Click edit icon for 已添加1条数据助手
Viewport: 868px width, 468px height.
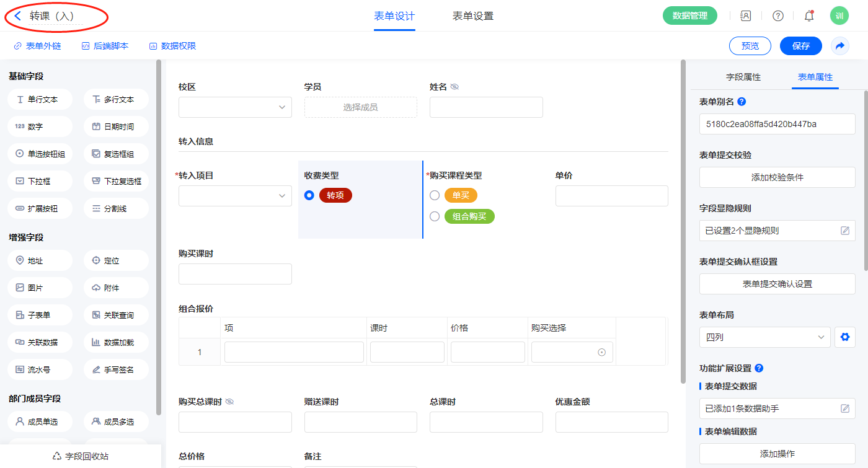(844, 408)
